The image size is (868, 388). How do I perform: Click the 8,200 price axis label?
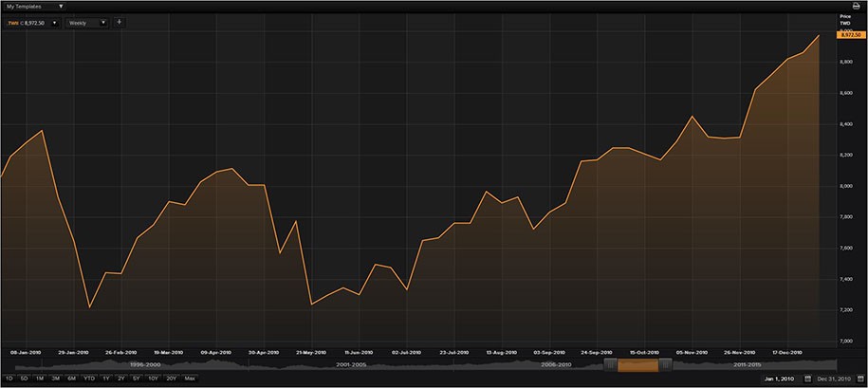847,156
